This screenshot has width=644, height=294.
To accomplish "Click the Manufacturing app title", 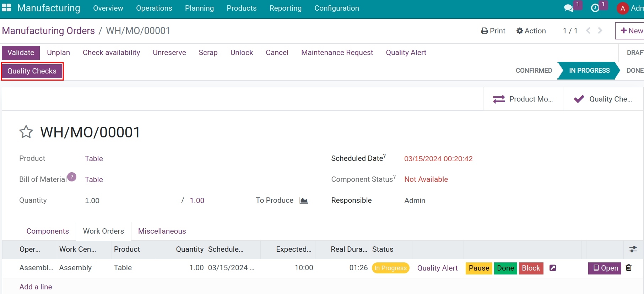I will (x=49, y=8).
